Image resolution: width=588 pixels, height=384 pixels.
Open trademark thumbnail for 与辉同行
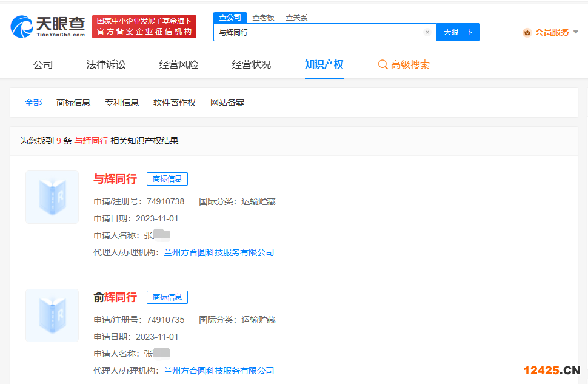pos(52,197)
